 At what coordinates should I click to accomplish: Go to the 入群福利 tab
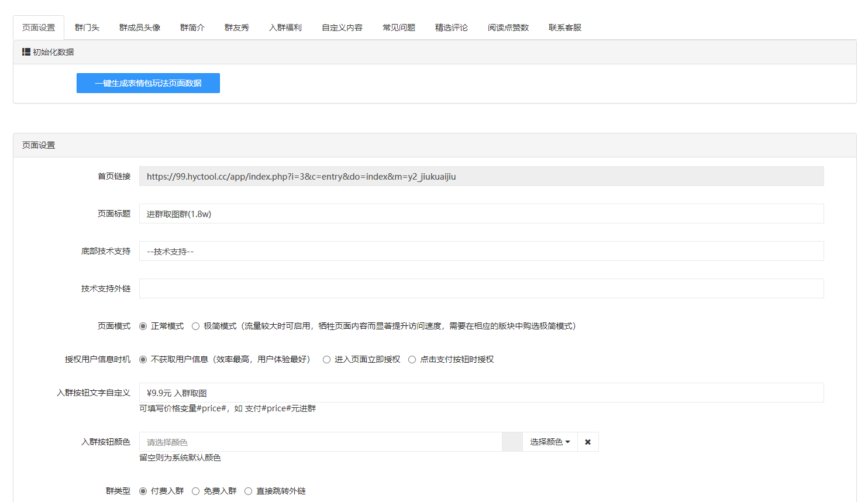tap(285, 27)
